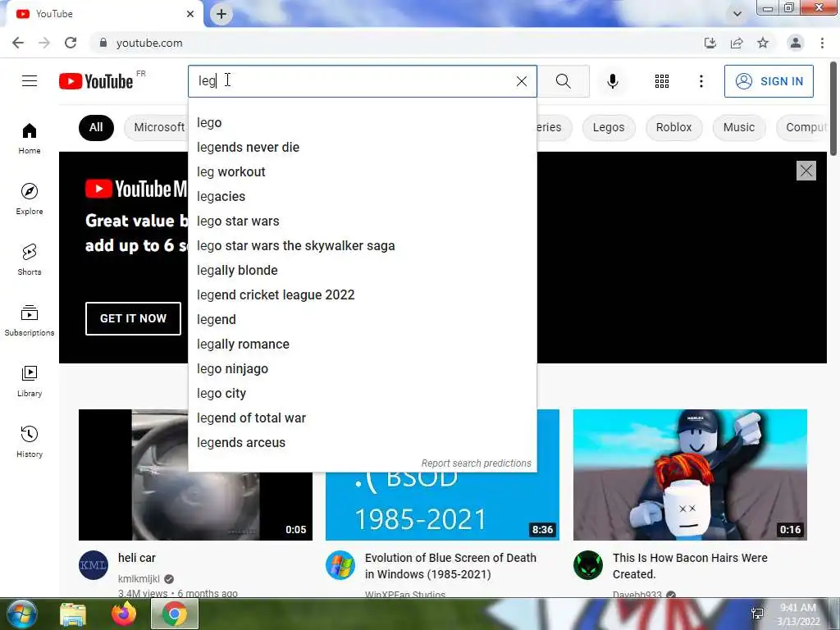
Task: Select the 'Roblox' filter chip
Action: click(x=673, y=127)
